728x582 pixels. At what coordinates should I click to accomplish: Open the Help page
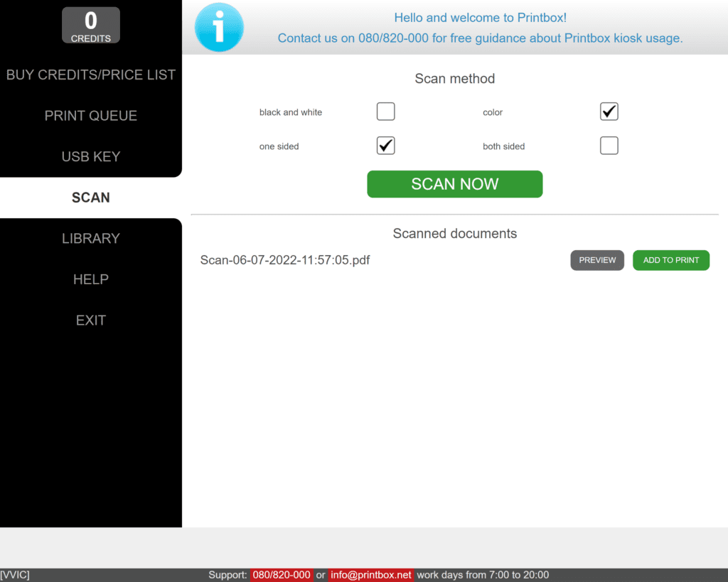pos(91,279)
